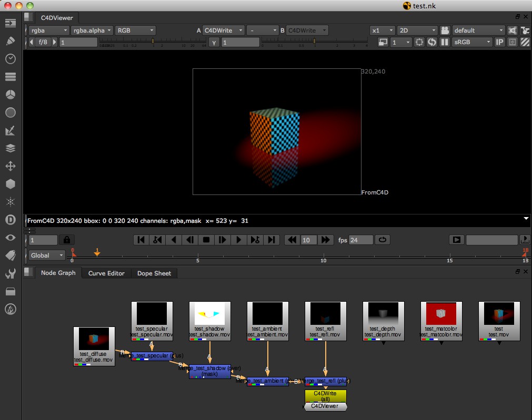Viewport: 532px width, 420px height.
Task: Switch to the Dope Sheet tab
Action: (x=154, y=273)
